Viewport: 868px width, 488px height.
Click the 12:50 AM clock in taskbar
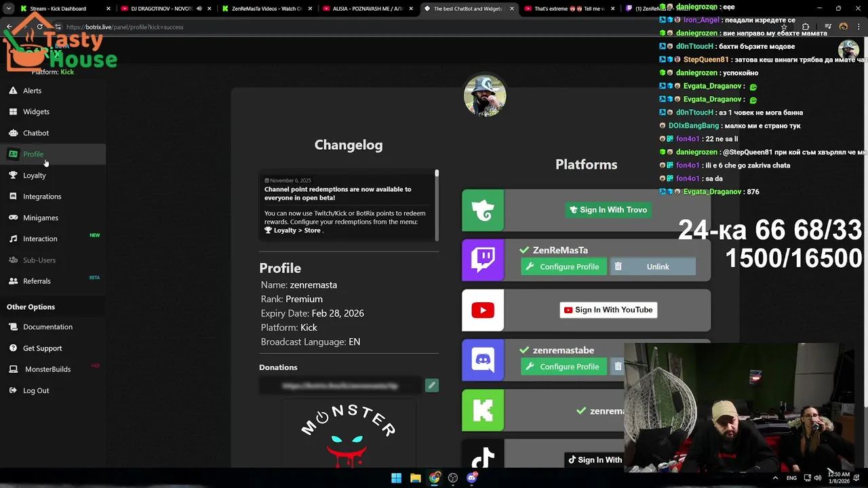click(x=839, y=478)
